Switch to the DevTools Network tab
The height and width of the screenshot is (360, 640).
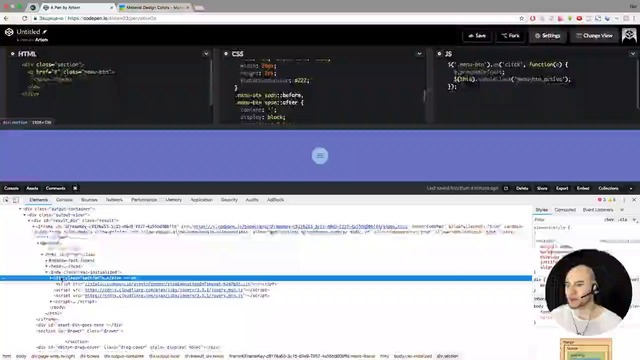(114, 200)
